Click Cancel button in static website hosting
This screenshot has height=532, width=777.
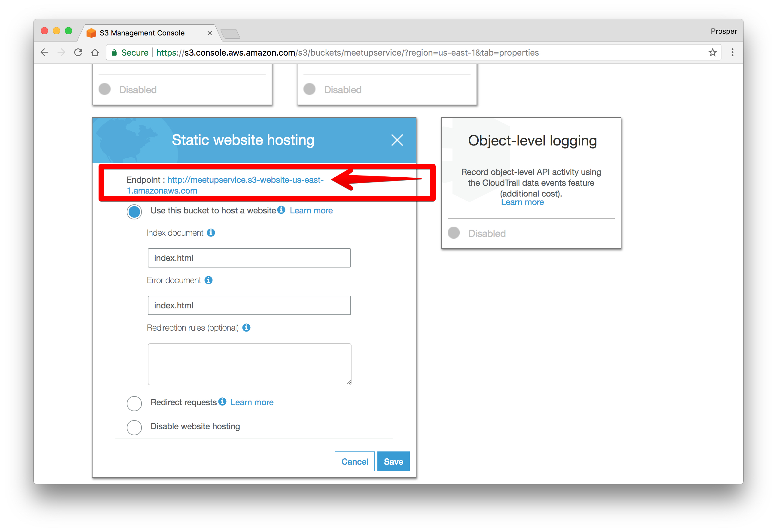pos(355,461)
